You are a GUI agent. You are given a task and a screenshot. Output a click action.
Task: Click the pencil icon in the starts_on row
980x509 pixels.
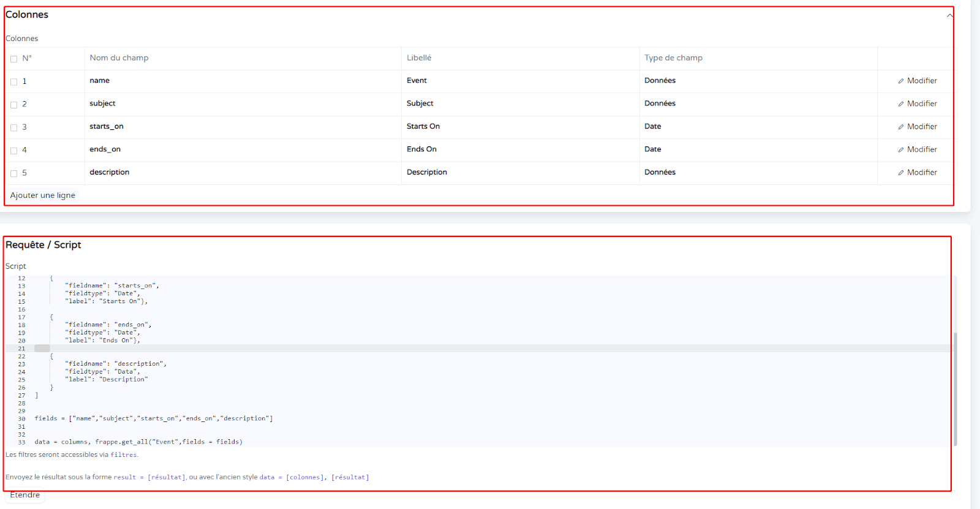pos(901,127)
